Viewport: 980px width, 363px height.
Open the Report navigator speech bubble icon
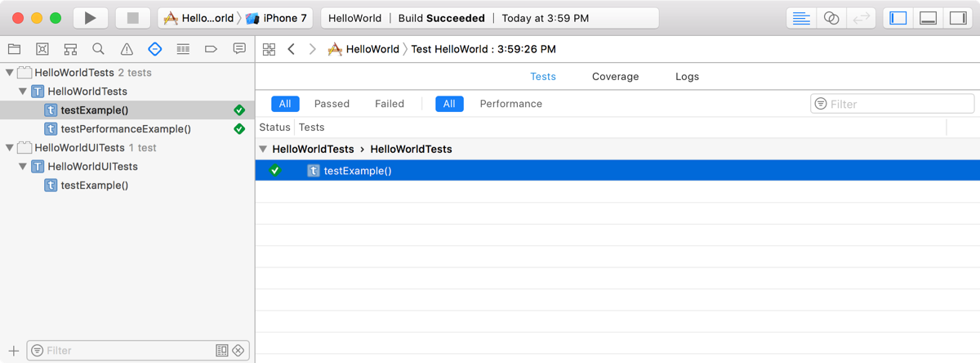[238, 49]
